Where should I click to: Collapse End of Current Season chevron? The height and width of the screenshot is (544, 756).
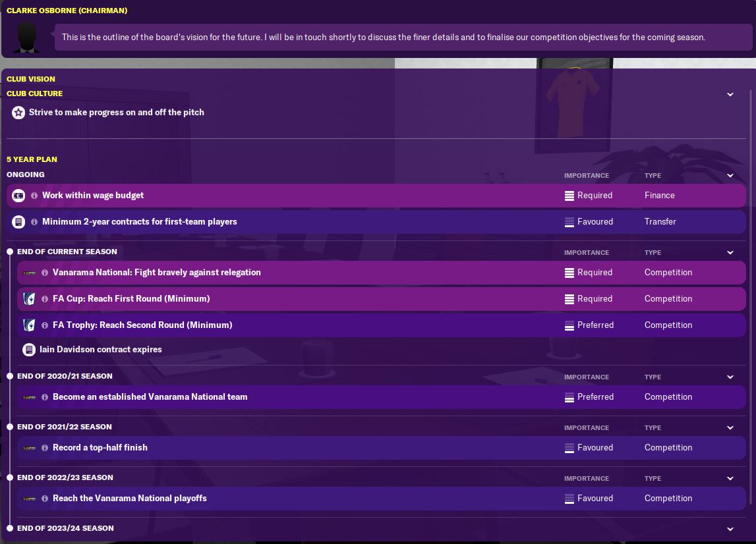tap(730, 252)
